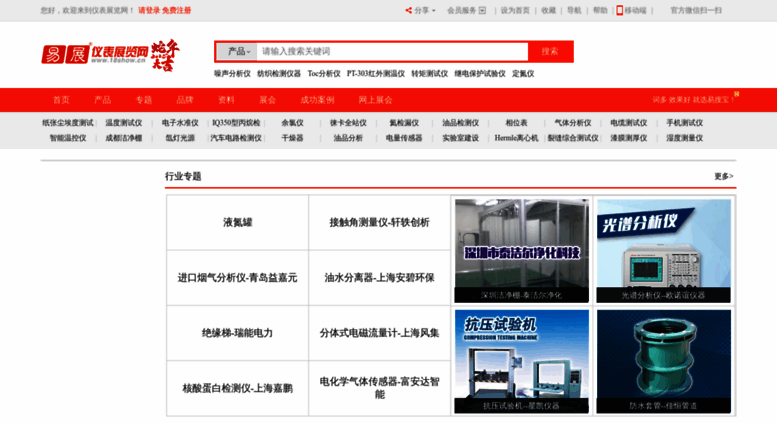Click the red 搜索 button

(x=550, y=52)
